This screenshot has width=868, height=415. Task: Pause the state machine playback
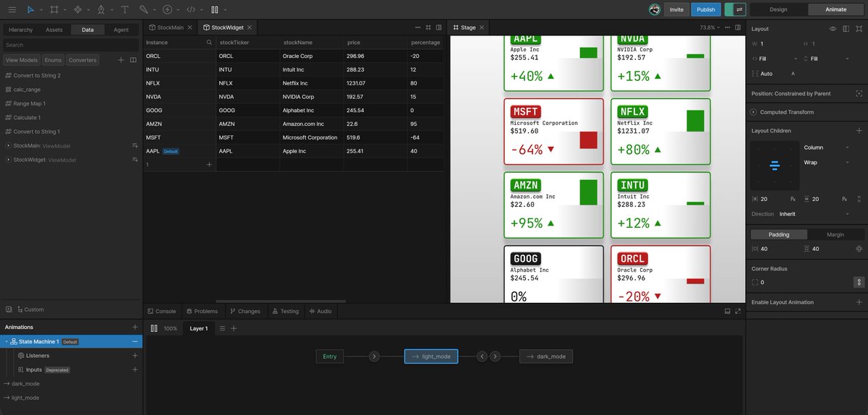tap(154, 328)
